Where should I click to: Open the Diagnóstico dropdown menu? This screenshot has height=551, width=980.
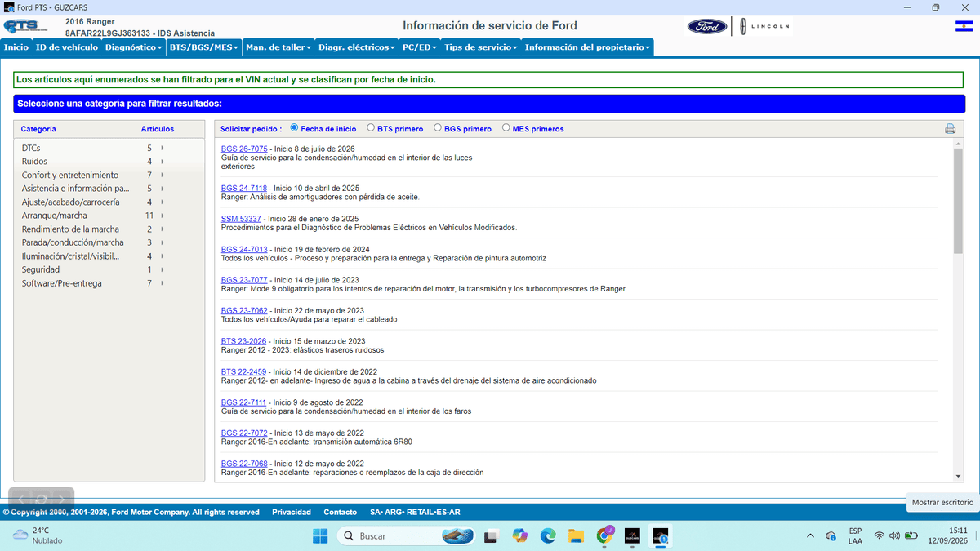tap(134, 47)
